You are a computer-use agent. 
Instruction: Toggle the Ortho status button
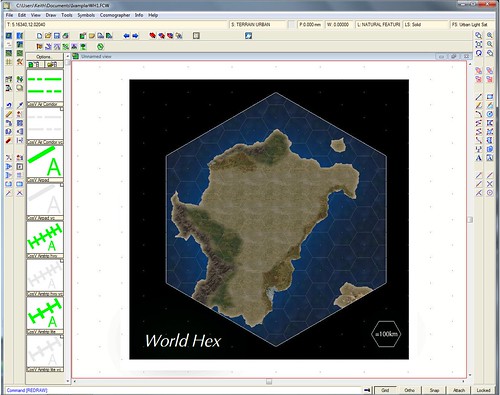pos(409,390)
